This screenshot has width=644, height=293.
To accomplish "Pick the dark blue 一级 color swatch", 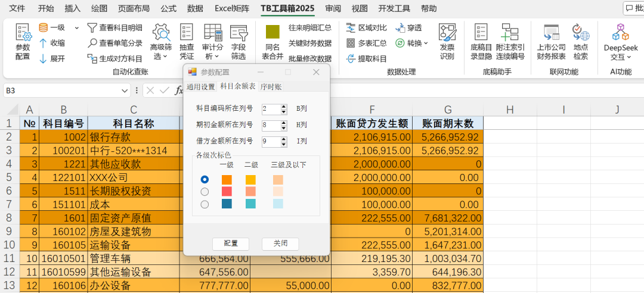I will [x=227, y=204].
